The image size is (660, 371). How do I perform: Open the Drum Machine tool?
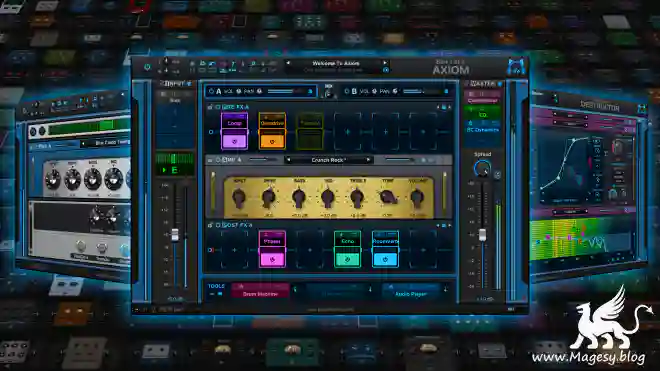pyautogui.click(x=260, y=290)
